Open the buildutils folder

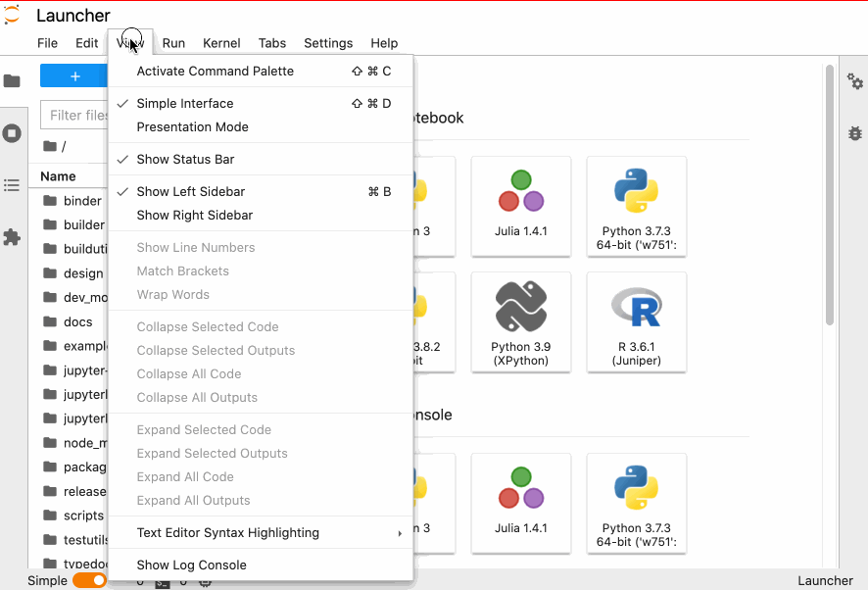(70, 249)
